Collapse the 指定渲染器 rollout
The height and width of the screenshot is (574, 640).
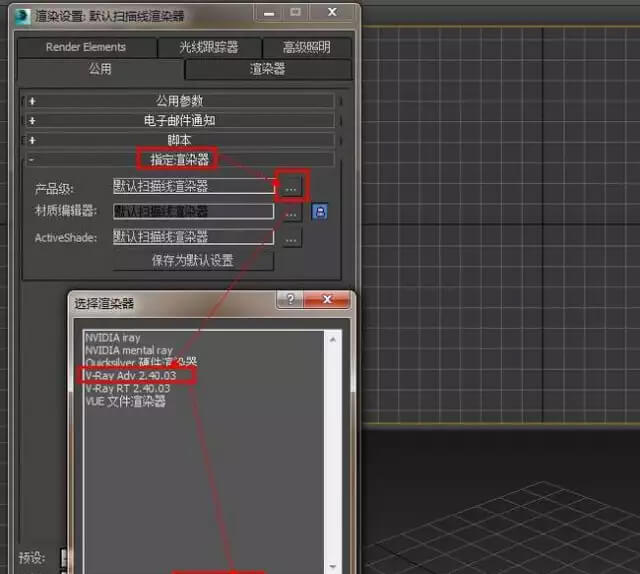coord(180,159)
